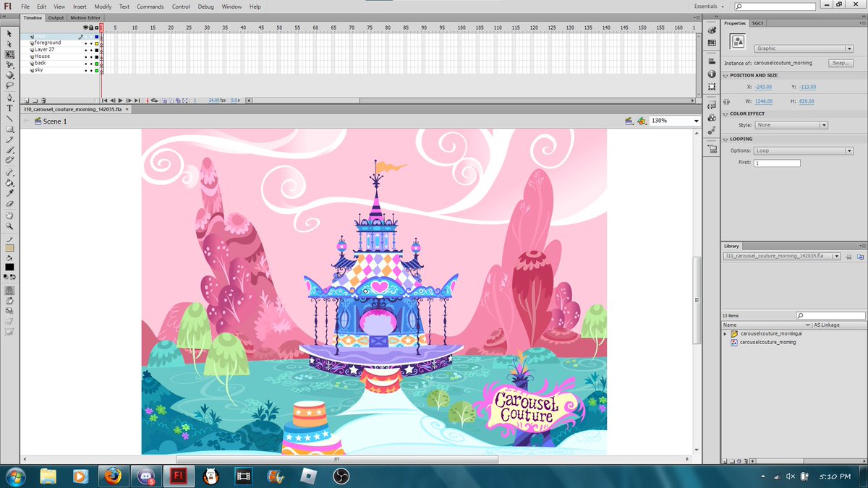Expand the carouselcouture_morning.ai library folder
868x488 pixels.
pyautogui.click(x=726, y=334)
